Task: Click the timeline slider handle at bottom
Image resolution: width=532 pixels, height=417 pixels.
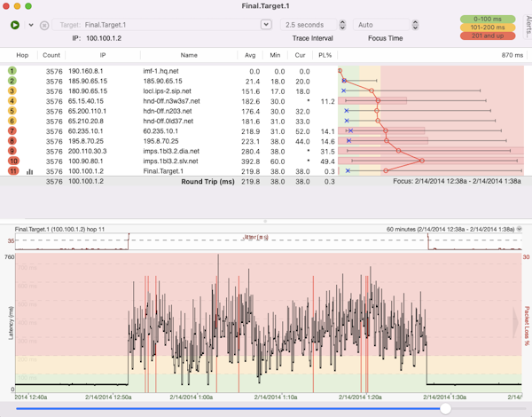Action: pyautogui.click(x=445, y=409)
